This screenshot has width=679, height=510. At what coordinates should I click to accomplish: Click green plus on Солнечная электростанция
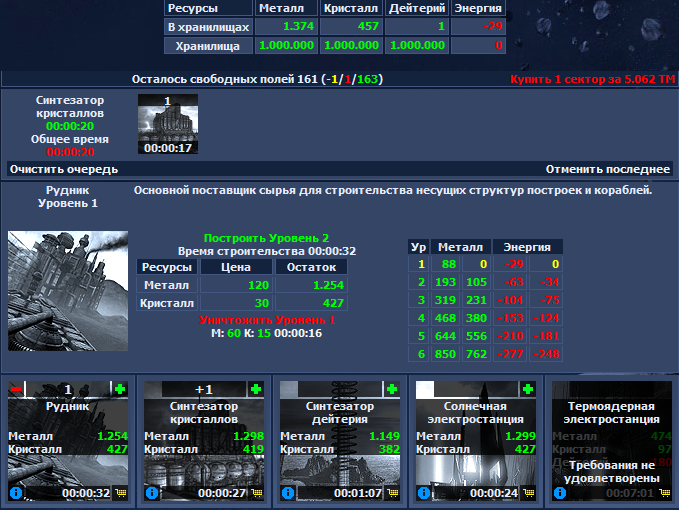(x=528, y=389)
